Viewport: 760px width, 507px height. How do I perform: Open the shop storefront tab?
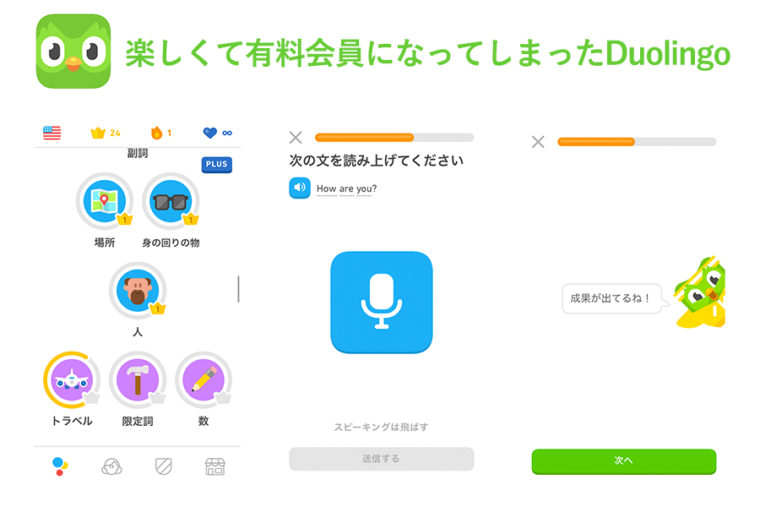(215, 466)
